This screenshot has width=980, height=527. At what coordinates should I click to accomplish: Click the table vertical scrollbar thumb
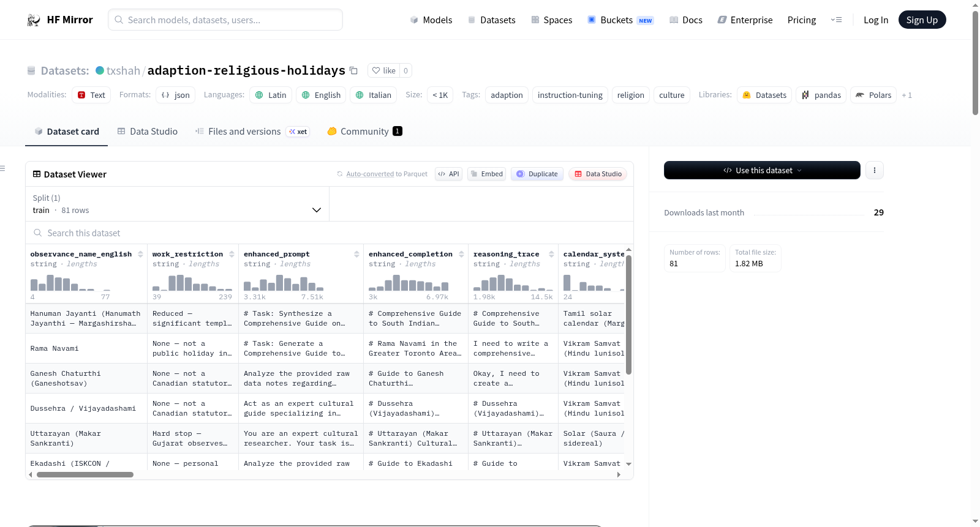point(628,315)
